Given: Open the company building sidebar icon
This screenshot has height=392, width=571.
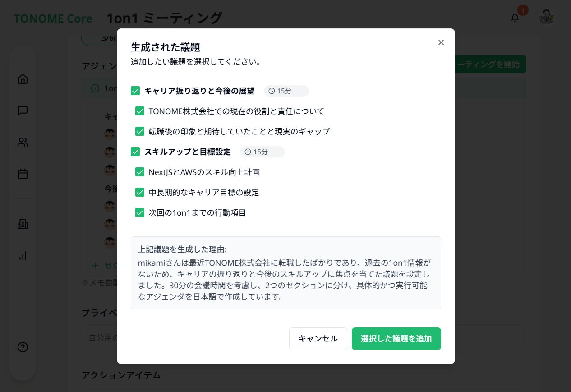Looking at the screenshot, I should pos(23,224).
